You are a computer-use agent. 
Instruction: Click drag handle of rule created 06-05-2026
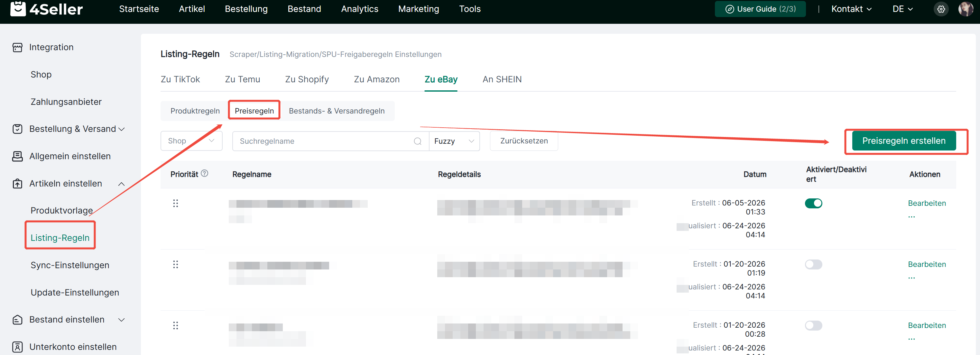click(175, 203)
